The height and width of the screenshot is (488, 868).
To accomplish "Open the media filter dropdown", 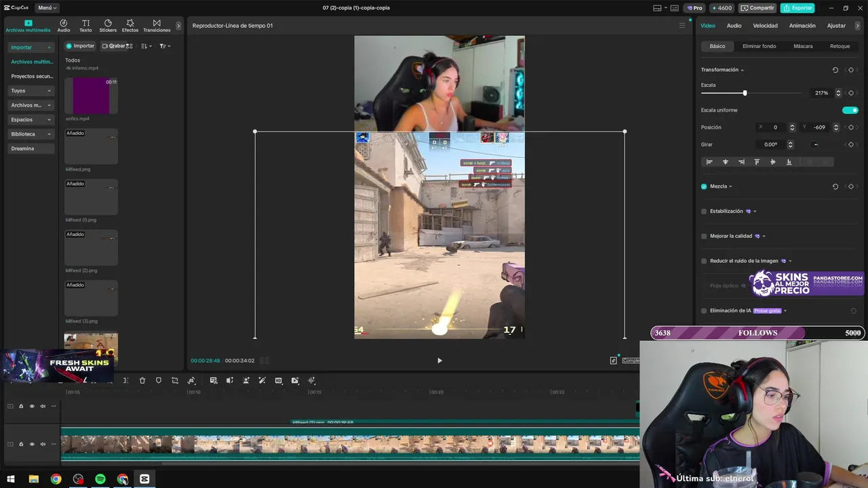I will pos(165,46).
